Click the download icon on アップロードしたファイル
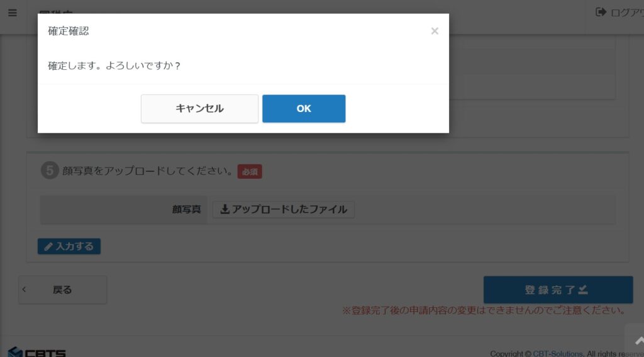Viewport: 644px width, 357px height. [225, 210]
